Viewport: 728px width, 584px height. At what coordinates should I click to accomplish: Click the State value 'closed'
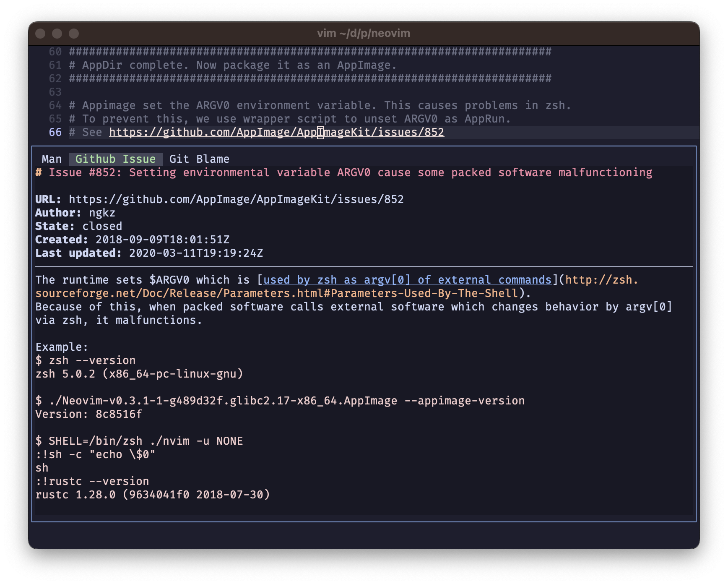click(102, 226)
